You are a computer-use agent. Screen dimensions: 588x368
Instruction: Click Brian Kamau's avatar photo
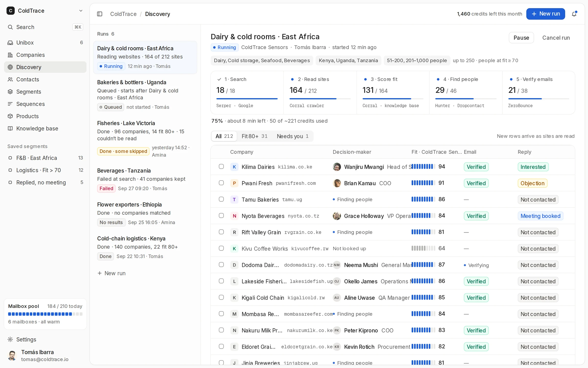coord(337,183)
